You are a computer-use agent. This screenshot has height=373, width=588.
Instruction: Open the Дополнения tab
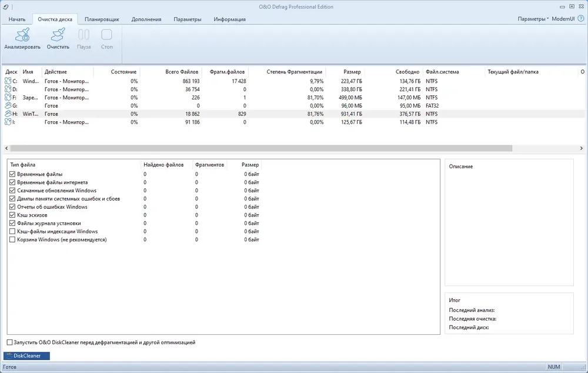click(146, 19)
